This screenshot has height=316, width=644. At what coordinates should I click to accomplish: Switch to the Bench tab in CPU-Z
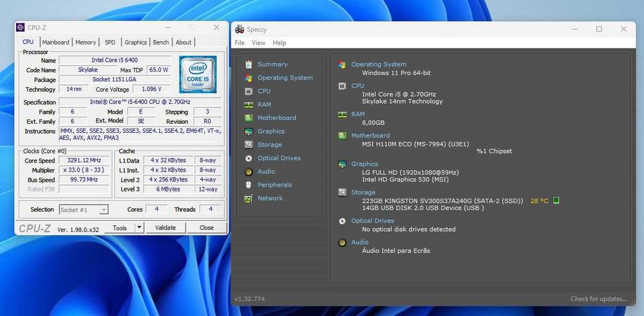point(160,42)
